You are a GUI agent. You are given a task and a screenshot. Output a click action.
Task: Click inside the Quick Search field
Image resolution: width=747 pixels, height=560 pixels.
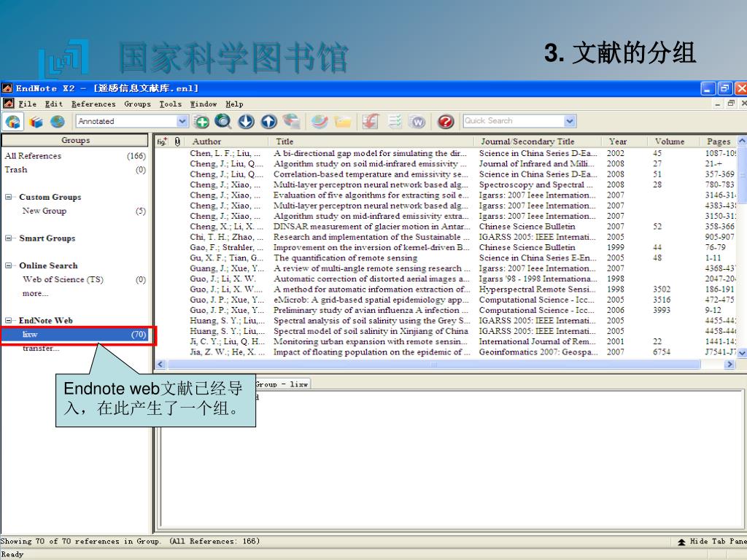[x=512, y=121]
